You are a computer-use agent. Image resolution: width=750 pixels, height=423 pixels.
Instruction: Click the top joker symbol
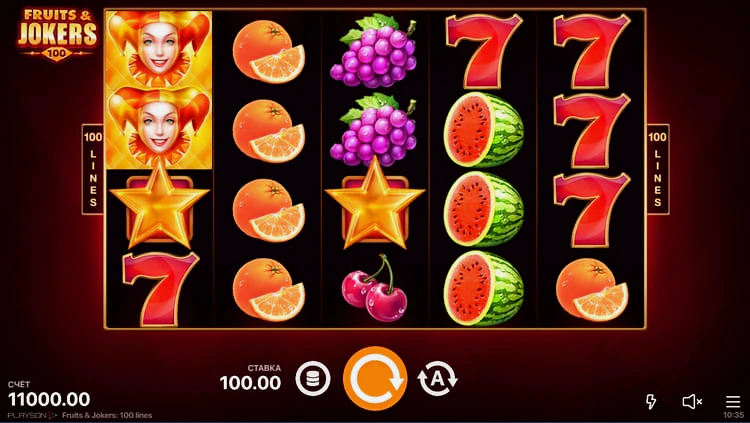pyautogui.click(x=159, y=49)
